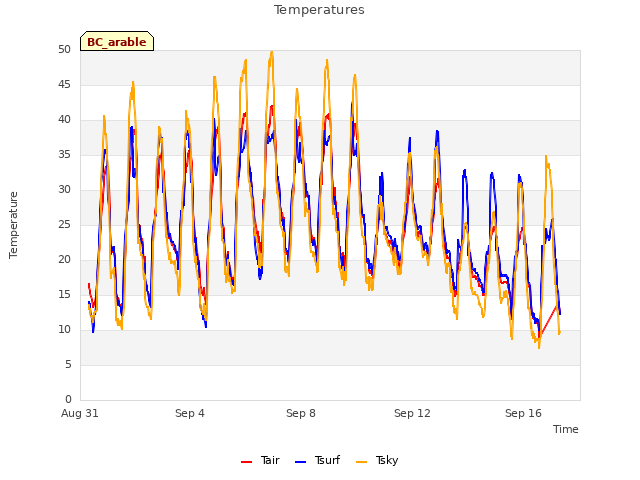Click the 15 y-axis tick label
The image size is (640, 480).
(64, 295)
